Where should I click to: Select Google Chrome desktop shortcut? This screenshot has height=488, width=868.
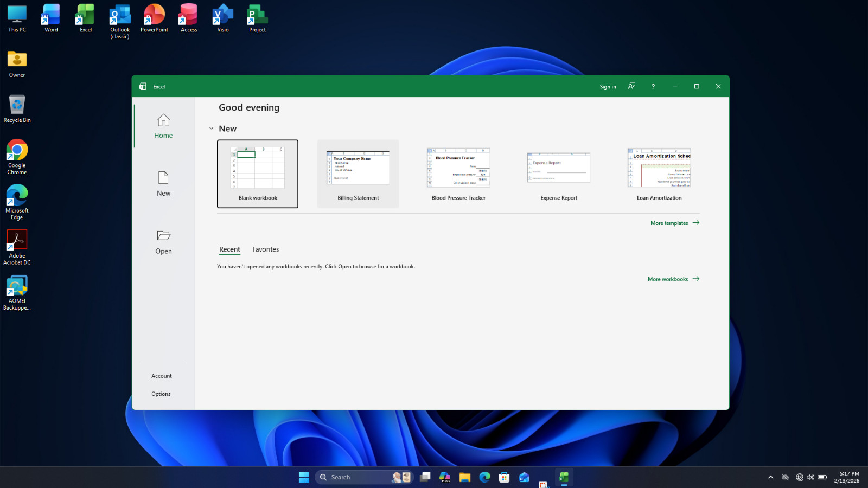pos(17,157)
